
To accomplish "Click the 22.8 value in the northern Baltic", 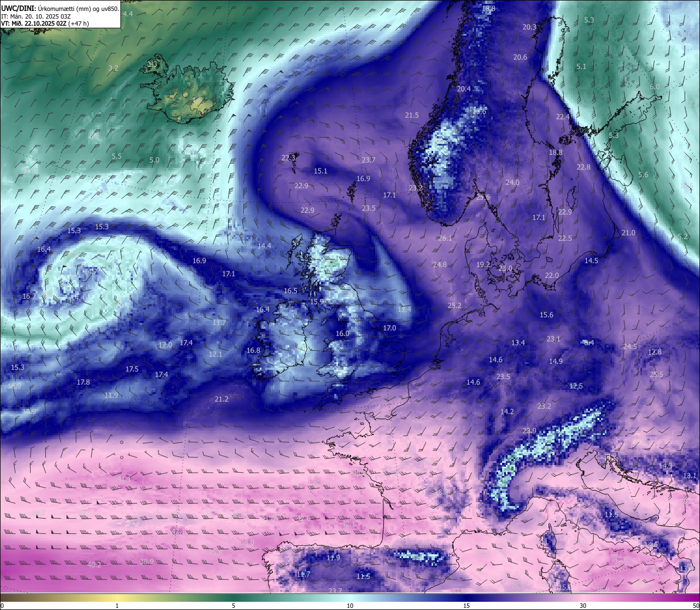I will [x=584, y=167].
